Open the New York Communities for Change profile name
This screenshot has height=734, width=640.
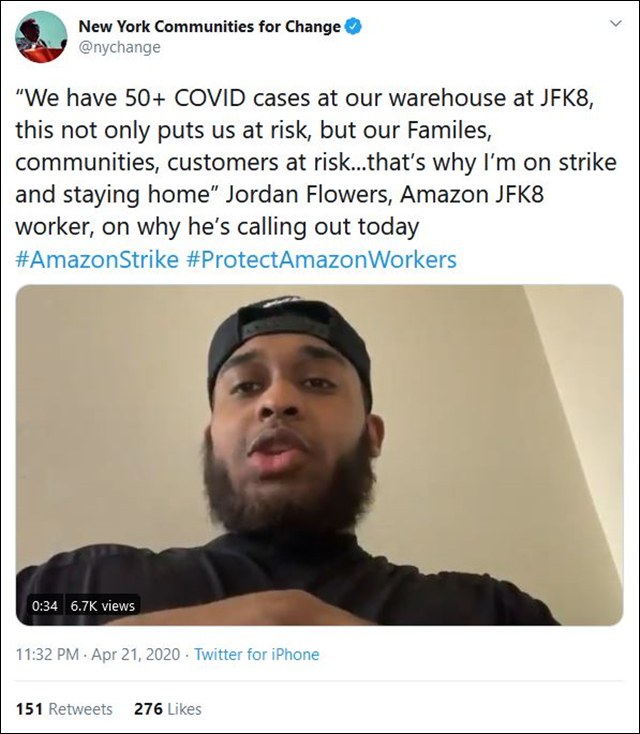210,27
